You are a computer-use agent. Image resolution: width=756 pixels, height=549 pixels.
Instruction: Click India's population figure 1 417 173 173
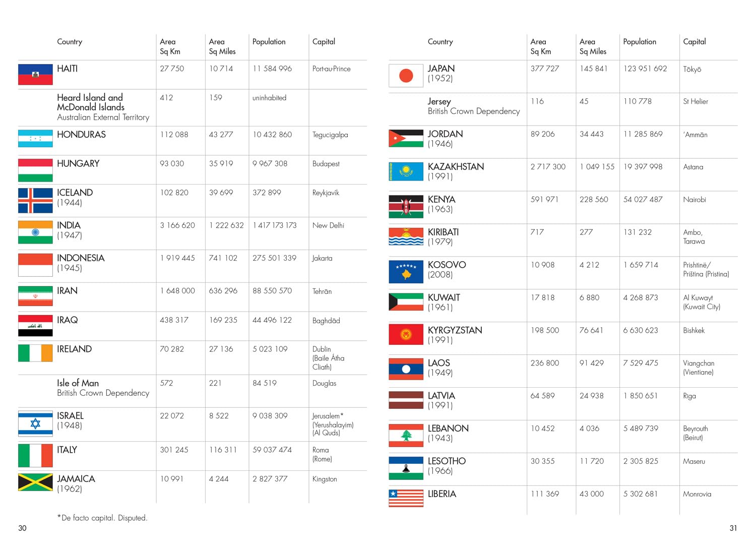pos(275,225)
